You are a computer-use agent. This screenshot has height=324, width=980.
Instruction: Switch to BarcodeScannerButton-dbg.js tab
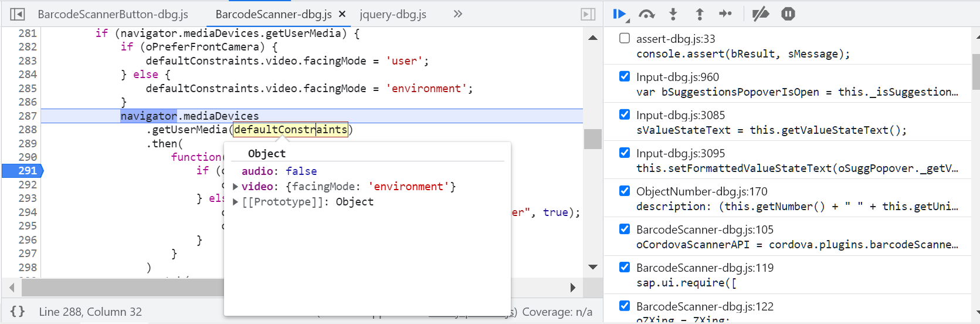(x=113, y=14)
